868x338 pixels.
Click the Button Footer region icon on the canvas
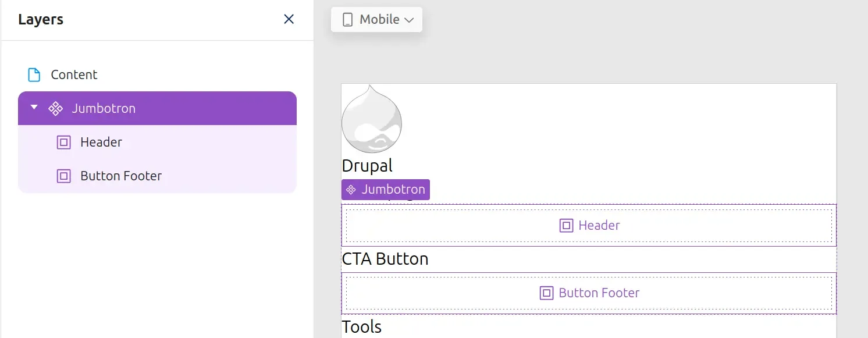(546, 293)
